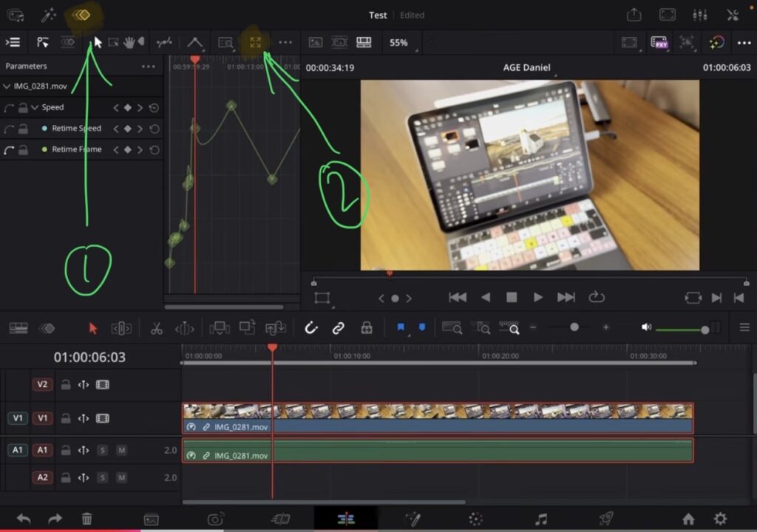Image resolution: width=757 pixels, height=532 pixels.
Task: Collapse the IMG_0281.mov parameter group
Action: pyautogui.click(x=7, y=86)
